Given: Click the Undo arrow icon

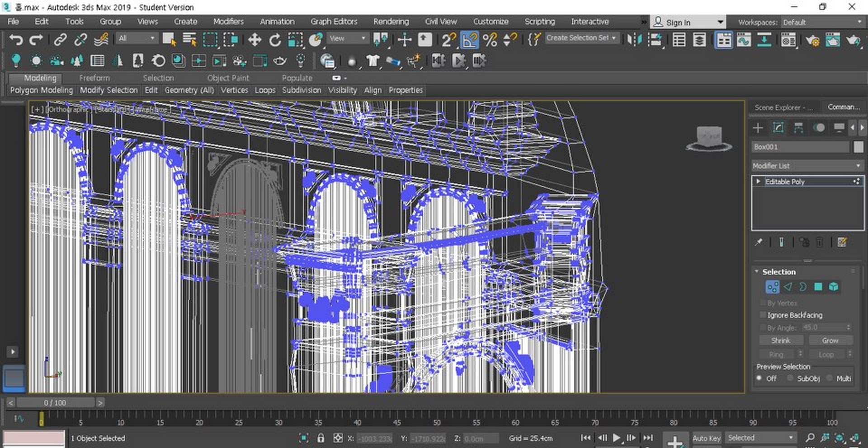Looking at the screenshot, I should coord(16,40).
